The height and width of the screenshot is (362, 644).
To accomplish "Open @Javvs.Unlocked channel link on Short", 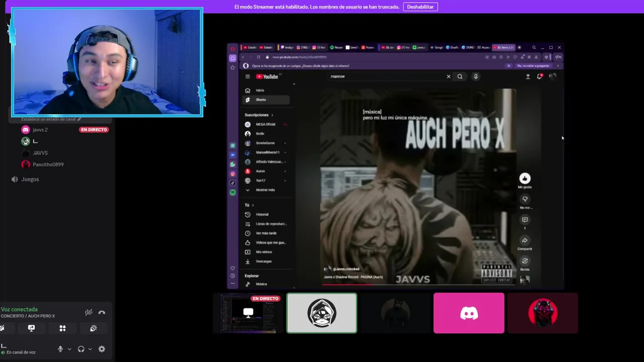I will pyautogui.click(x=346, y=269).
